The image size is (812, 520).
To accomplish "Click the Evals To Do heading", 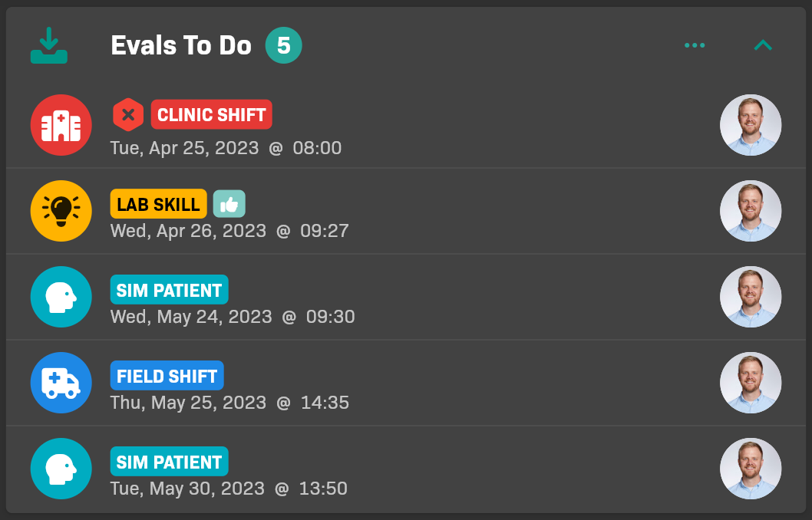I will coord(181,46).
